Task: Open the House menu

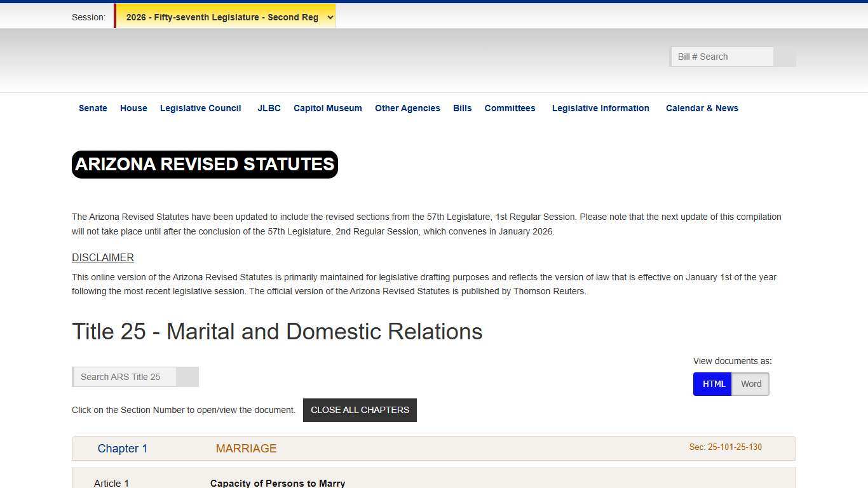Action: click(133, 108)
